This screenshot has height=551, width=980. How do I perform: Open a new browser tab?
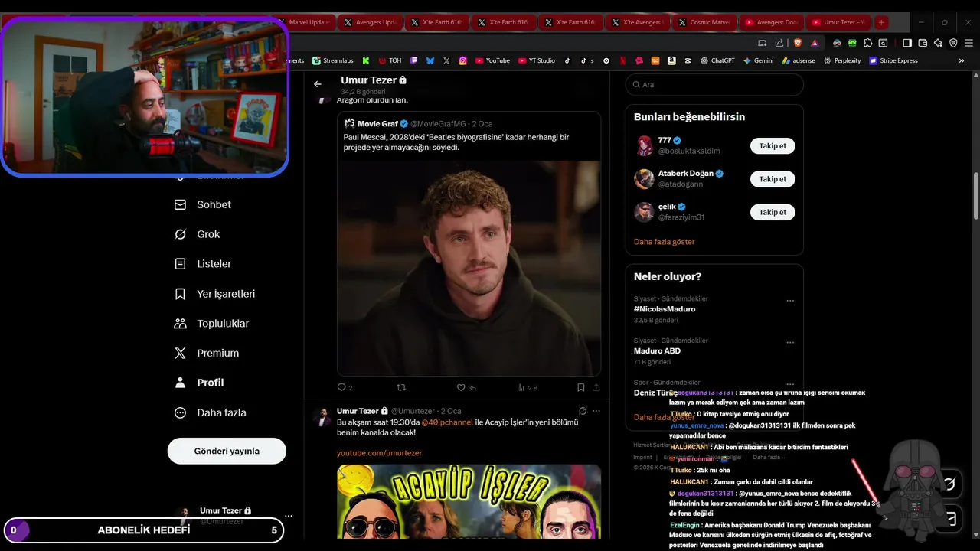(881, 22)
